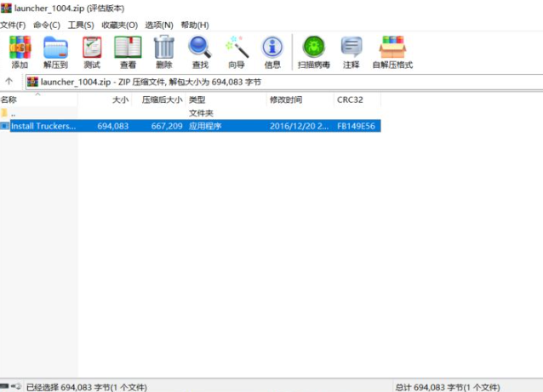Open the 命令(C) menu
Image resolution: width=543 pixels, height=392 pixels.
point(47,25)
